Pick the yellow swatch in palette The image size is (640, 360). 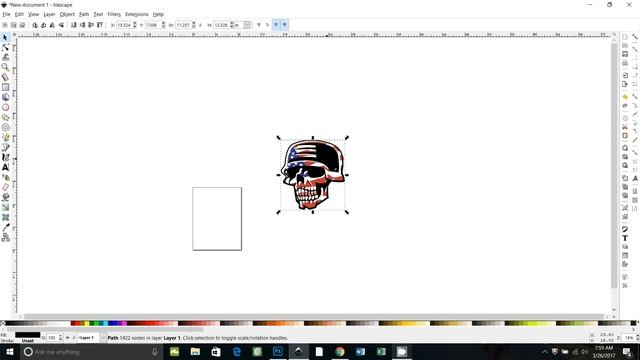87,323
